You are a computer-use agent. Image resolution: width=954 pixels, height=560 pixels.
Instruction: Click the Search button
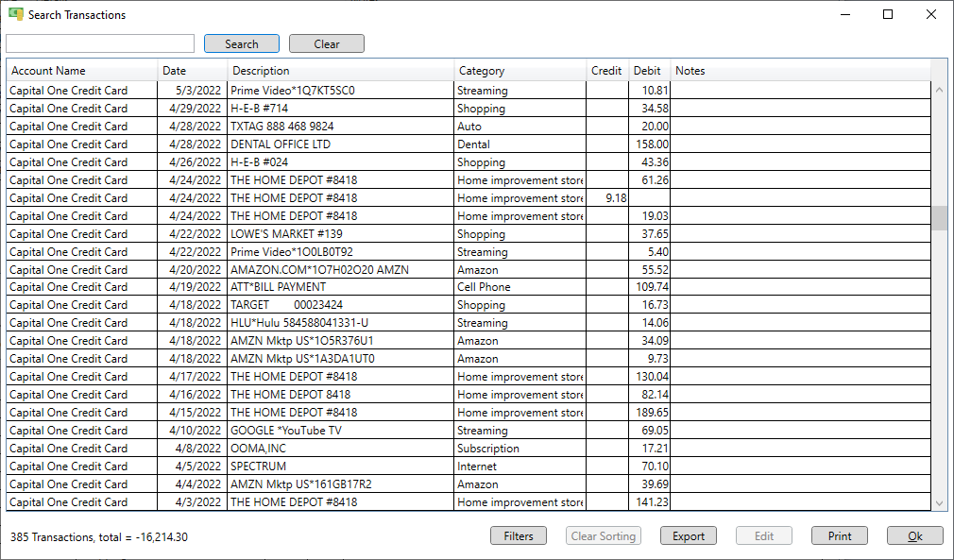pos(242,43)
